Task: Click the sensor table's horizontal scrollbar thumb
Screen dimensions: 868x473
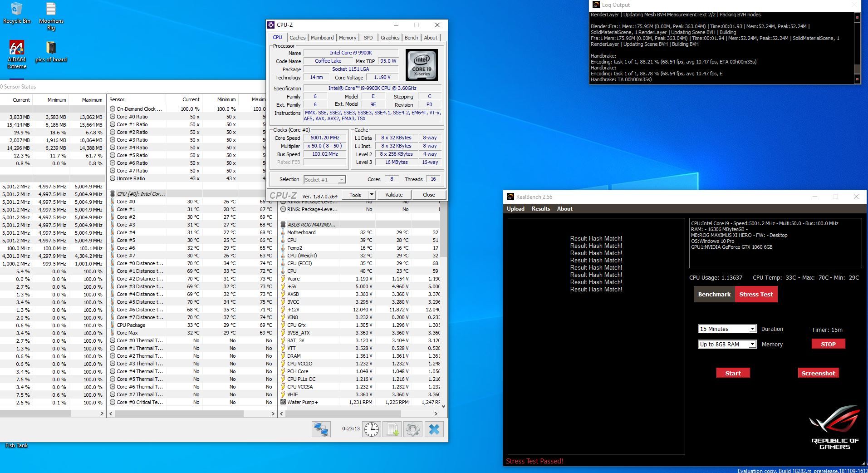Action: (x=178, y=414)
